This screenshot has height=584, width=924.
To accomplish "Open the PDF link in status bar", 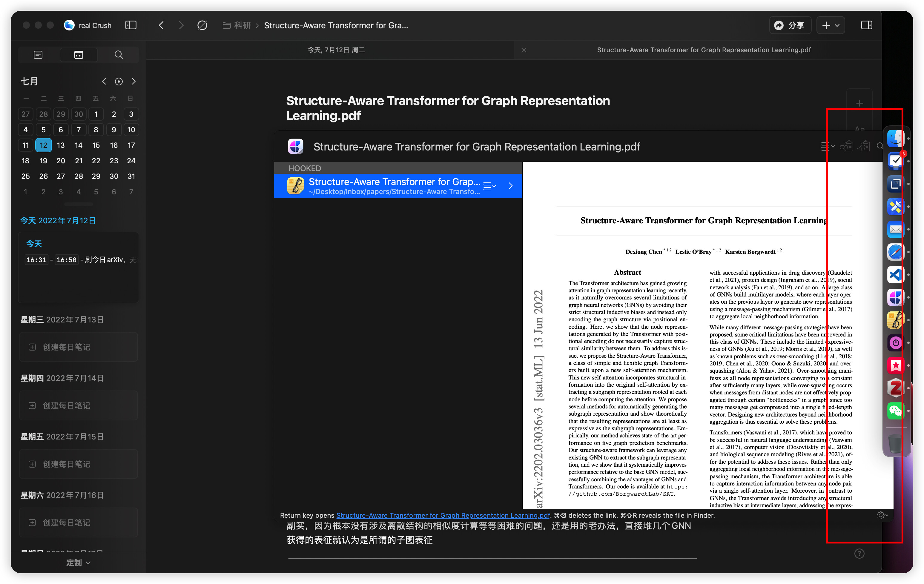I will point(443,515).
